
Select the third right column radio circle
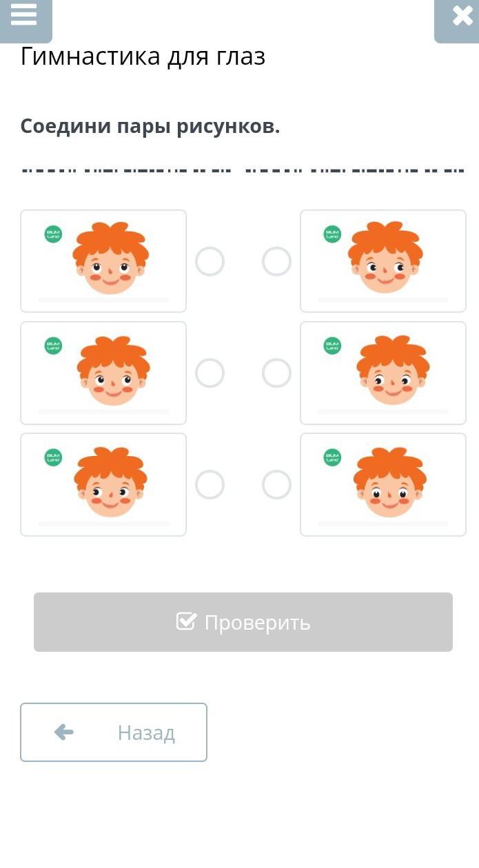(276, 485)
